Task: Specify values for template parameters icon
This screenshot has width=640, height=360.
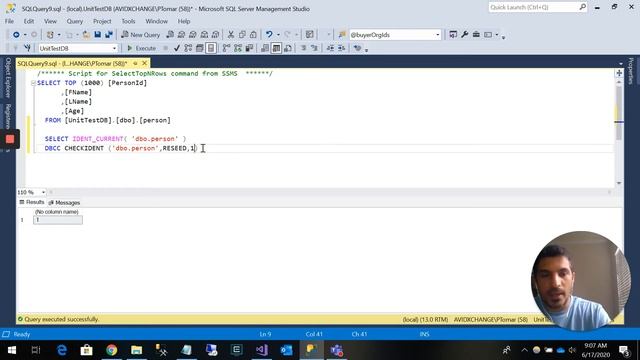Action: click(358, 48)
